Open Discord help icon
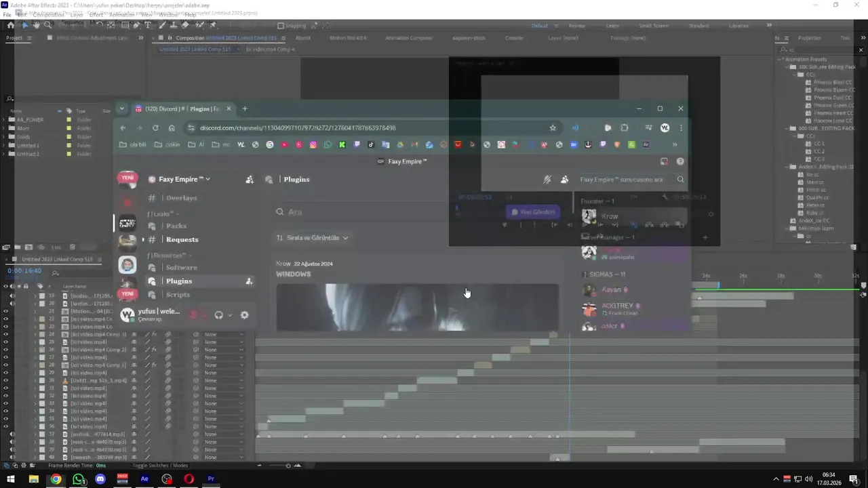The height and width of the screenshot is (488, 868). tap(680, 161)
